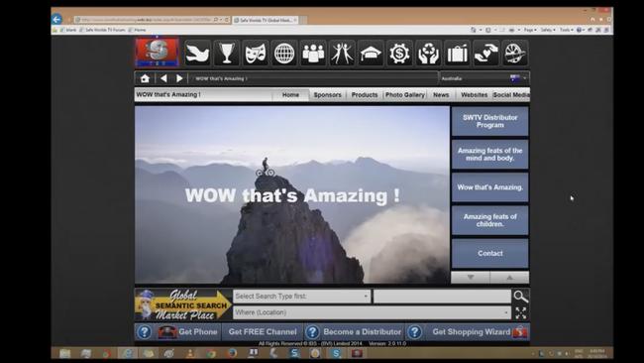Viewport: 644px width, 363px height.
Task: Click the Global Semantic Search banner
Action: 182,304
